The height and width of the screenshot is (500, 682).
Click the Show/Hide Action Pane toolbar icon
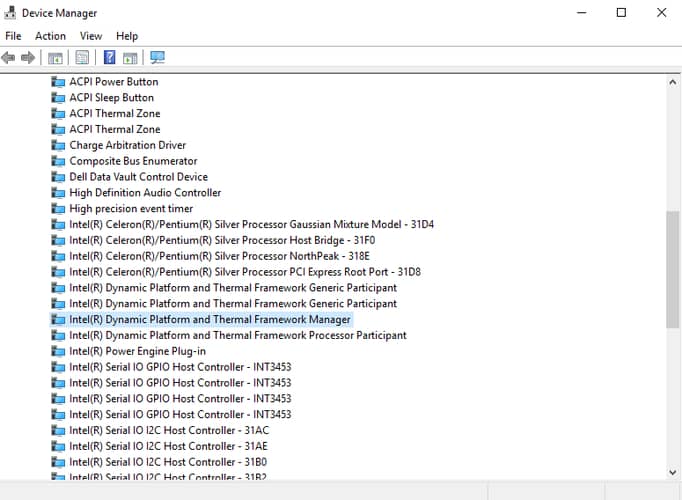tap(130, 58)
